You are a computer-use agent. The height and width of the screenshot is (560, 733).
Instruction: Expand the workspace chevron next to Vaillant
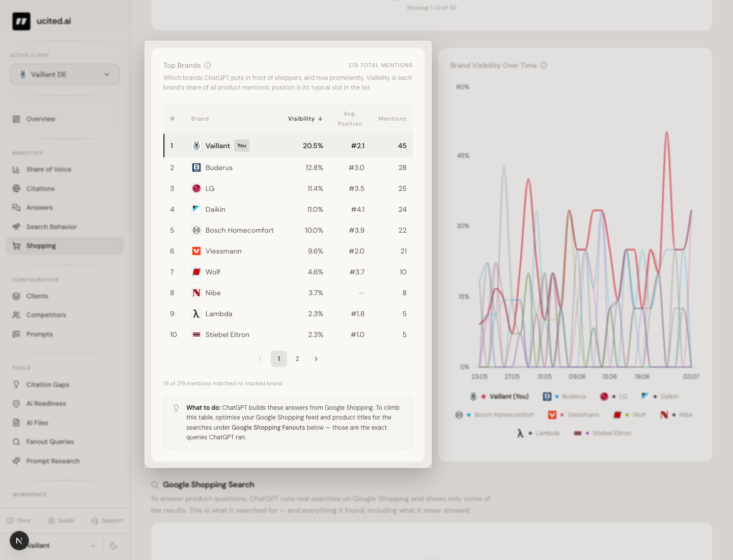tap(93, 546)
